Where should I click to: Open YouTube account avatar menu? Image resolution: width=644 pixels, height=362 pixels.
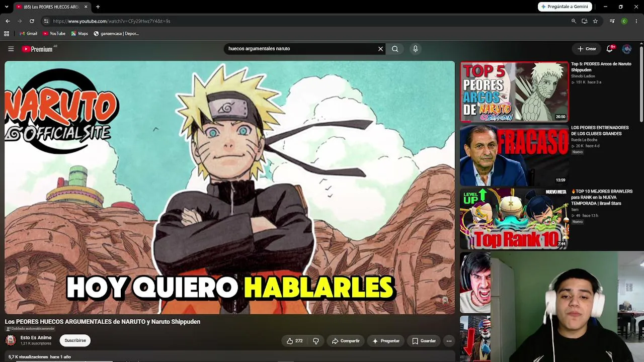[x=627, y=49]
